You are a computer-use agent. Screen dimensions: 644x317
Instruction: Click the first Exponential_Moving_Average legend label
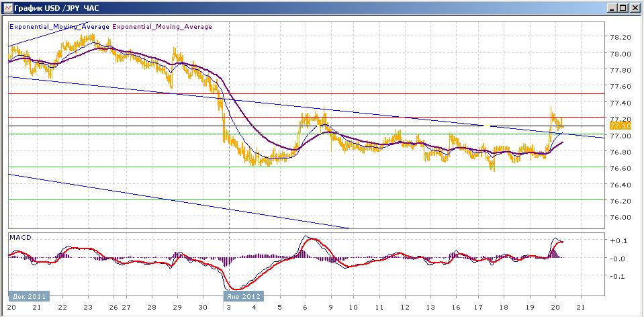click(x=59, y=27)
